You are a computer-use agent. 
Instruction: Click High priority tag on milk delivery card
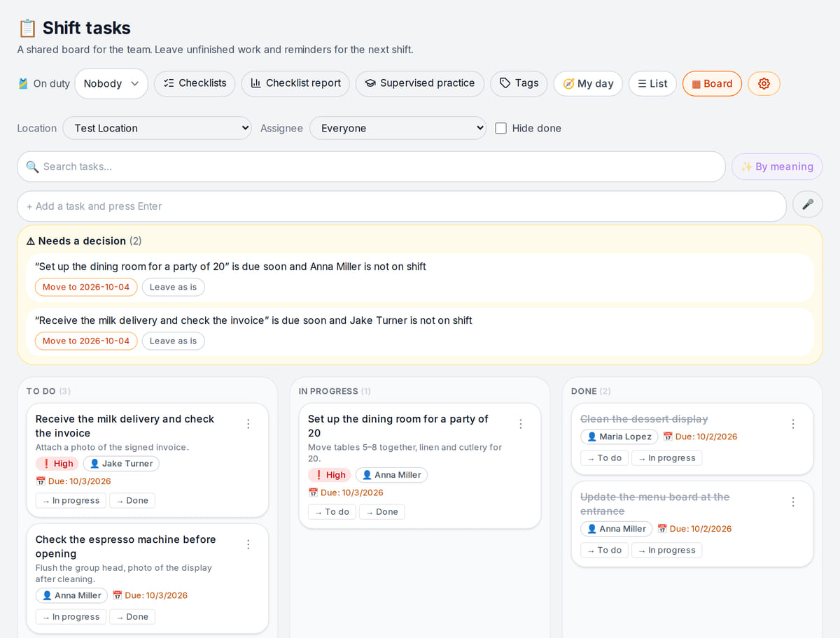pos(57,463)
